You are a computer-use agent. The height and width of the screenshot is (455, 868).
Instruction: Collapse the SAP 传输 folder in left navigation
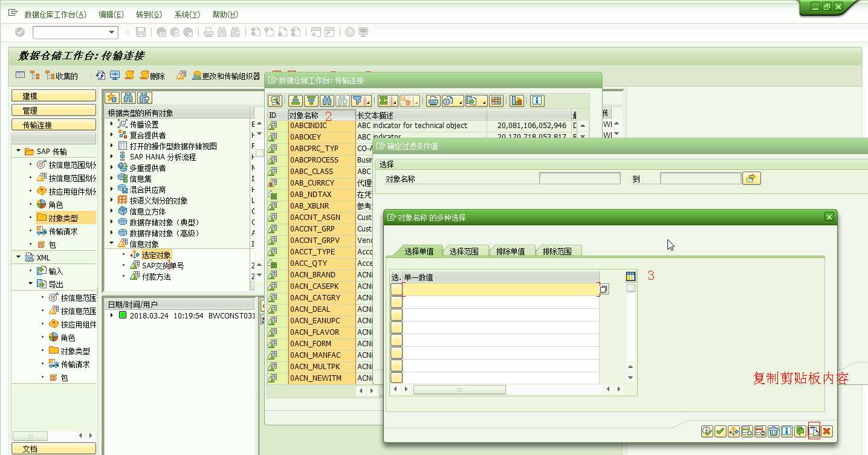pos(19,151)
